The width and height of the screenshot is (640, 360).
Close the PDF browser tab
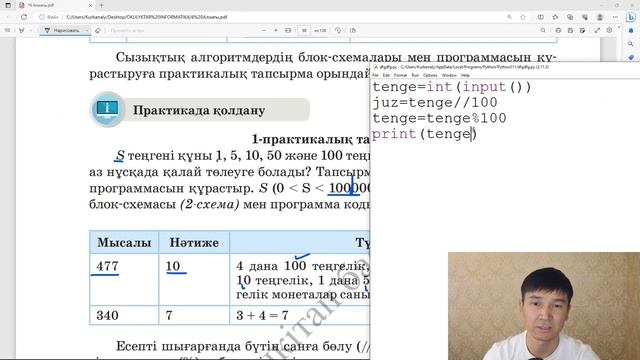(x=90, y=5)
